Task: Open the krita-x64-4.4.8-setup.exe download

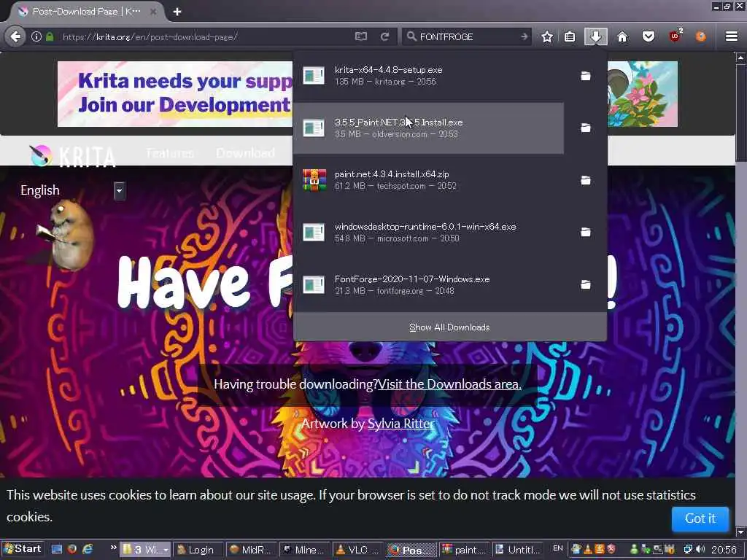Action: tap(429, 76)
